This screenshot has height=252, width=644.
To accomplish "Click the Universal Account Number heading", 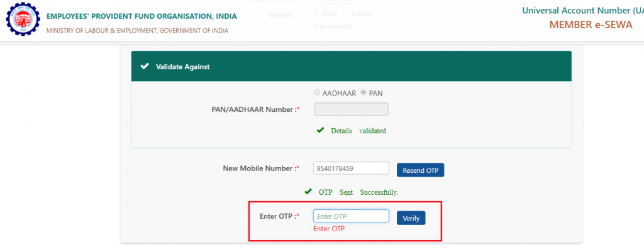I will point(583,11).
